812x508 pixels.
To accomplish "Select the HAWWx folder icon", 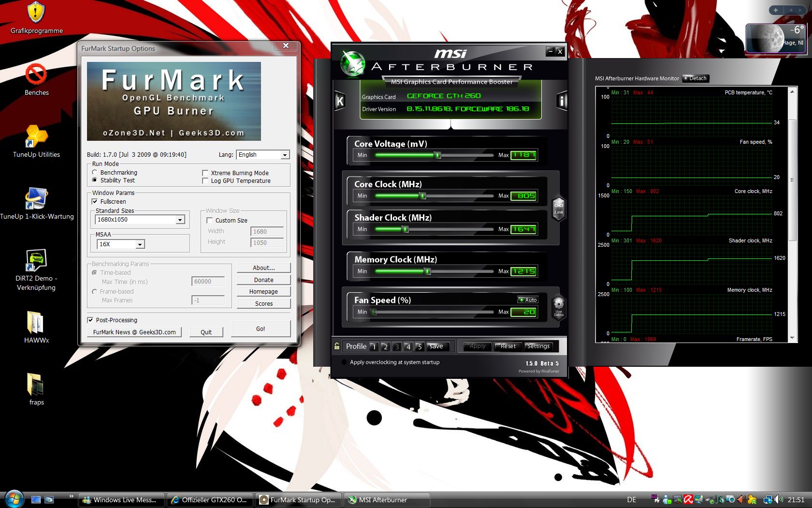I will (37, 328).
